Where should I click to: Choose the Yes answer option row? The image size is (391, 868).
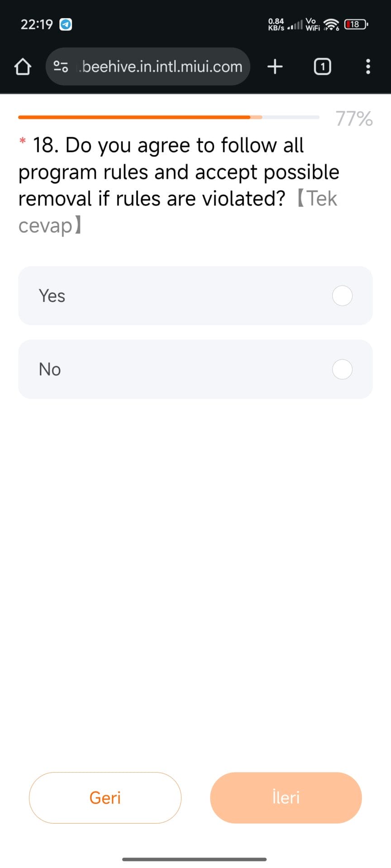pyautogui.click(x=181, y=296)
